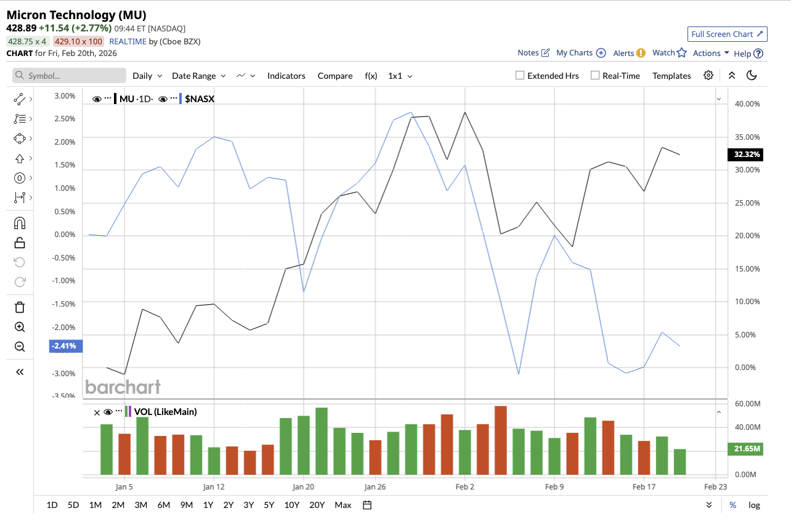The height and width of the screenshot is (532, 791).
Task: Check the Real-Time option
Action: pyautogui.click(x=594, y=75)
